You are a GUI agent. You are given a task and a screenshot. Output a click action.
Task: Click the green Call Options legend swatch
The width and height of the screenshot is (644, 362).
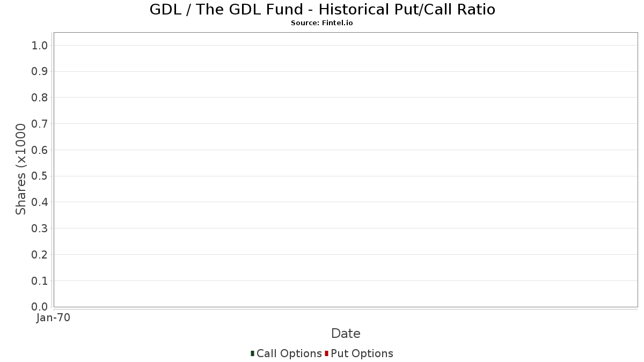click(252, 353)
